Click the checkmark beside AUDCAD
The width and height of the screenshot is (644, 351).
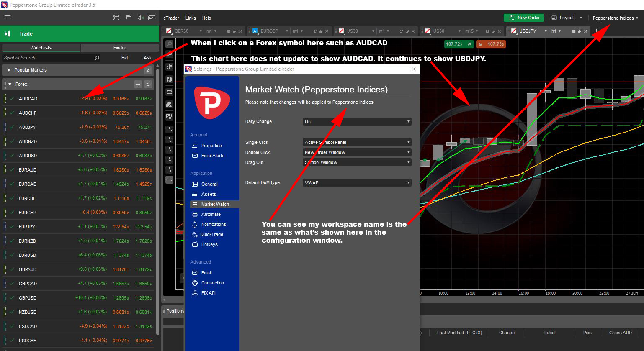pos(12,99)
